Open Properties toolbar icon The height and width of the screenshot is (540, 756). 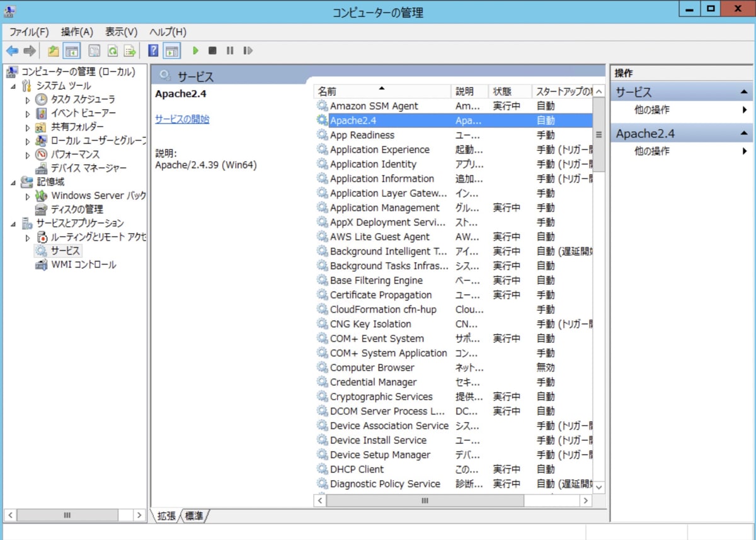(94, 51)
